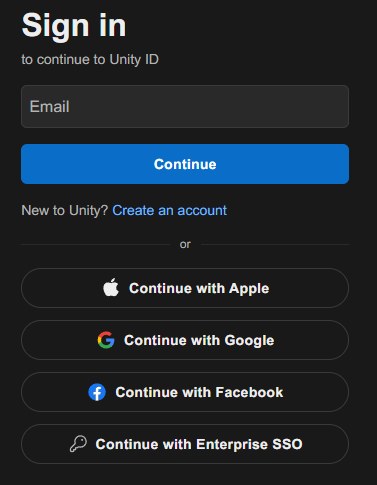
Task: Open the Create an account link
Action: tap(169, 211)
